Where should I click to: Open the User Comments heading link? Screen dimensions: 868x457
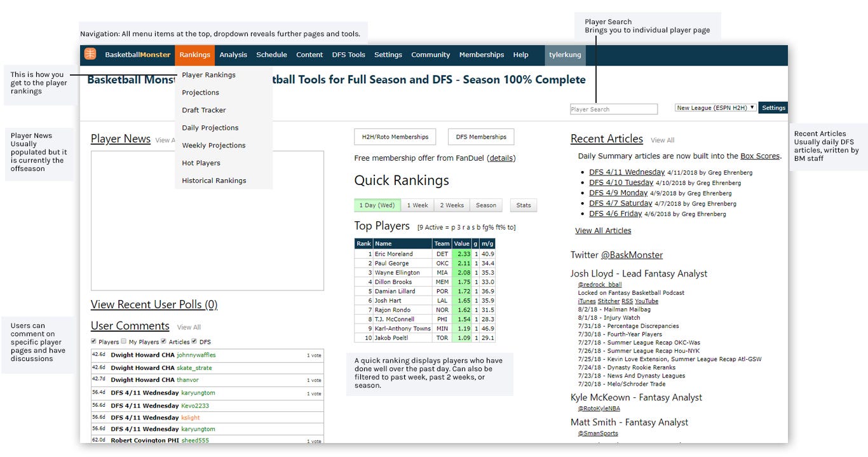tap(130, 325)
